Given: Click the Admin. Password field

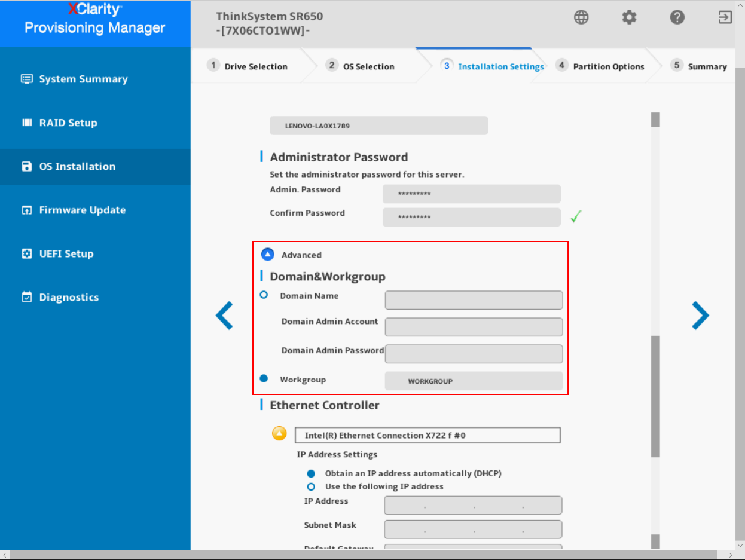Looking at the screenshot, I should point(472,194).
